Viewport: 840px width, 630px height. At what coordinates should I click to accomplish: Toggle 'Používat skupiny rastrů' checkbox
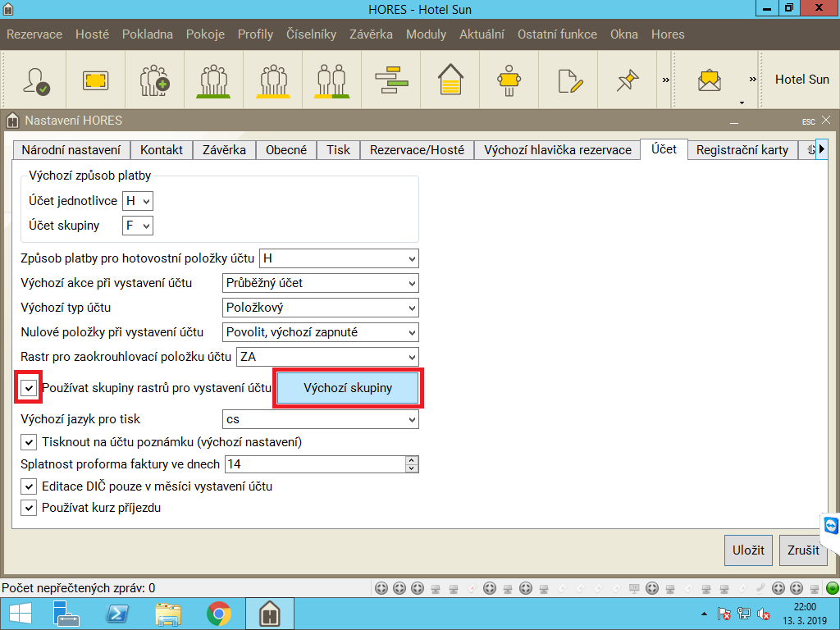[29, 387]
